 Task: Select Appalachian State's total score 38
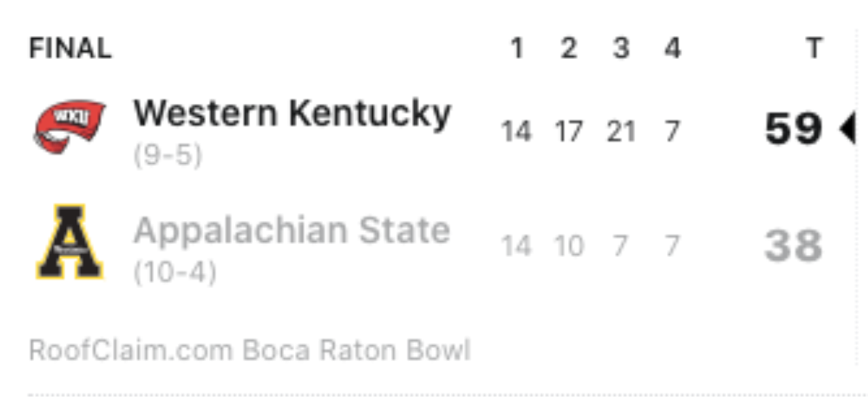(793, 245)
